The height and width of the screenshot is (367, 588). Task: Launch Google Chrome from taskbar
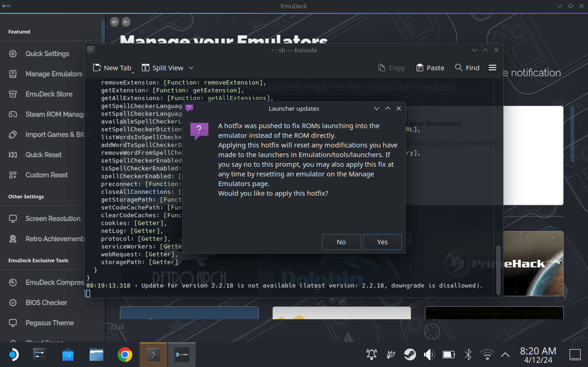pos(125,355)
